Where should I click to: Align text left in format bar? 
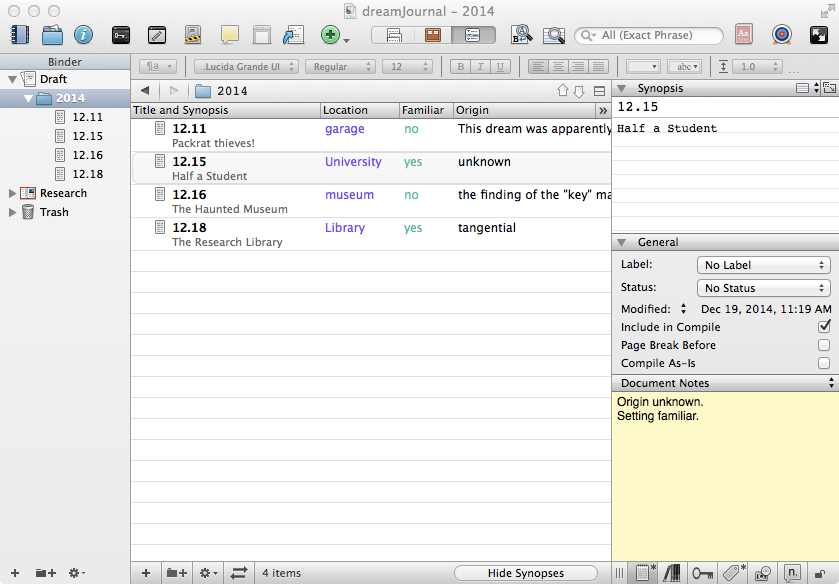538,66
